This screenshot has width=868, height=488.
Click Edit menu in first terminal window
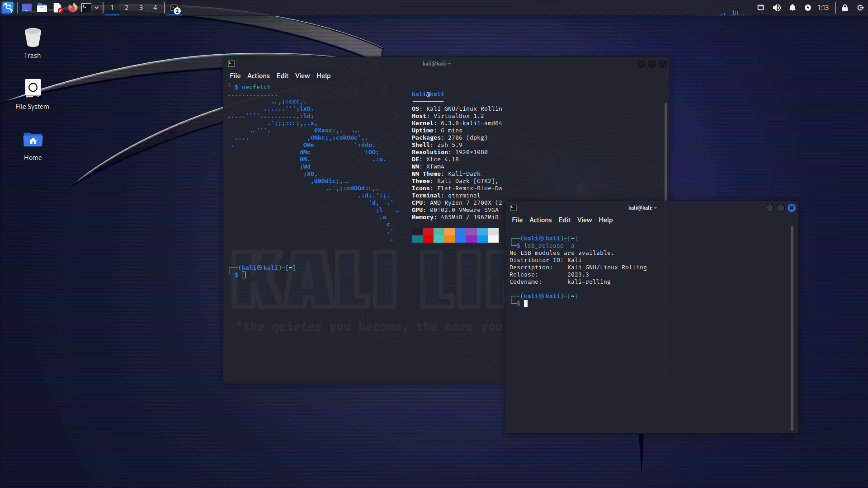coord(282,75)
